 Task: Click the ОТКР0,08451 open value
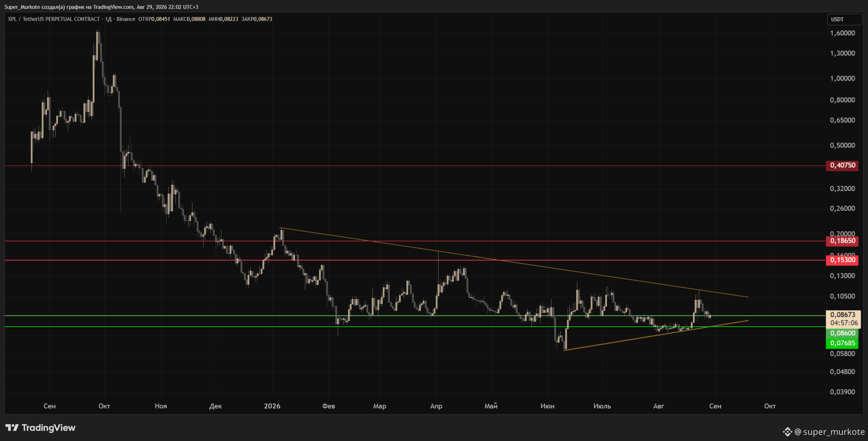click(154, 19)
